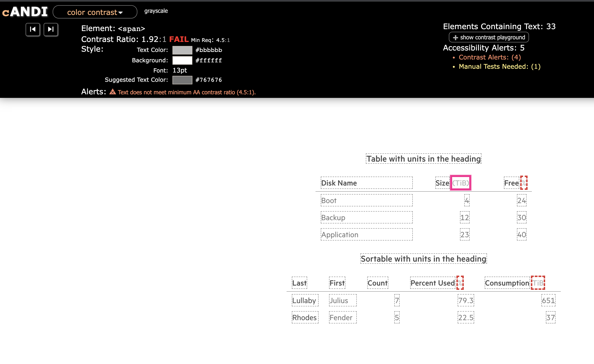Click the Suggested Text Color swatch #767676
Image resolution: width=594 pixels, height=364 pixels.
coord(182,80)
